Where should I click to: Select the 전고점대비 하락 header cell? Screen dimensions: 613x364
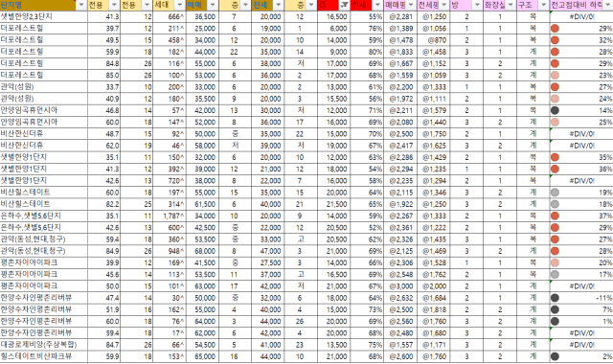click(x=581, y=5)
